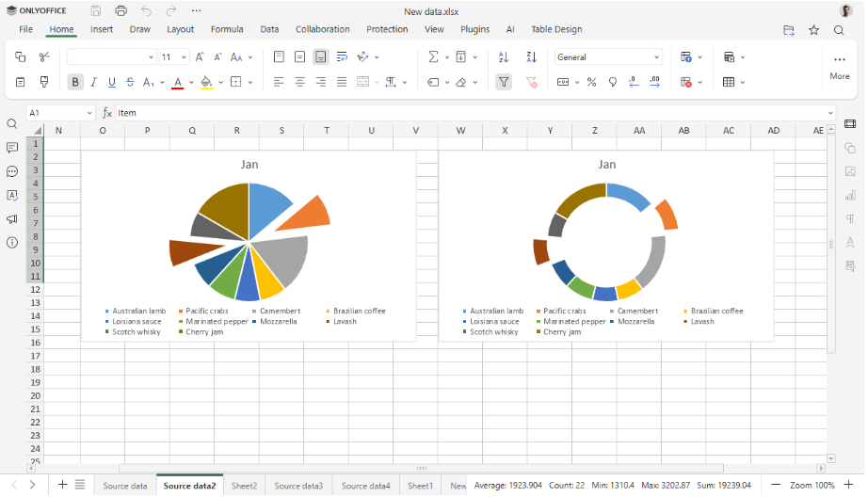
Task: Toggle Bold formatting
Action: [x=75, y=83]
